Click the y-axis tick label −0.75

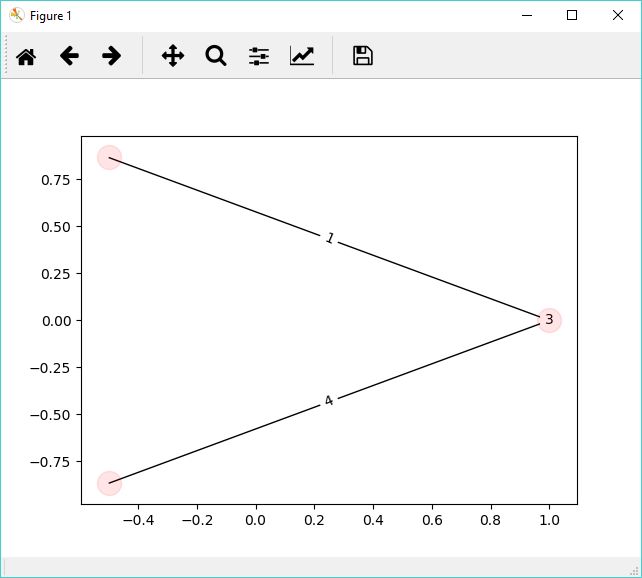point(50,462)
